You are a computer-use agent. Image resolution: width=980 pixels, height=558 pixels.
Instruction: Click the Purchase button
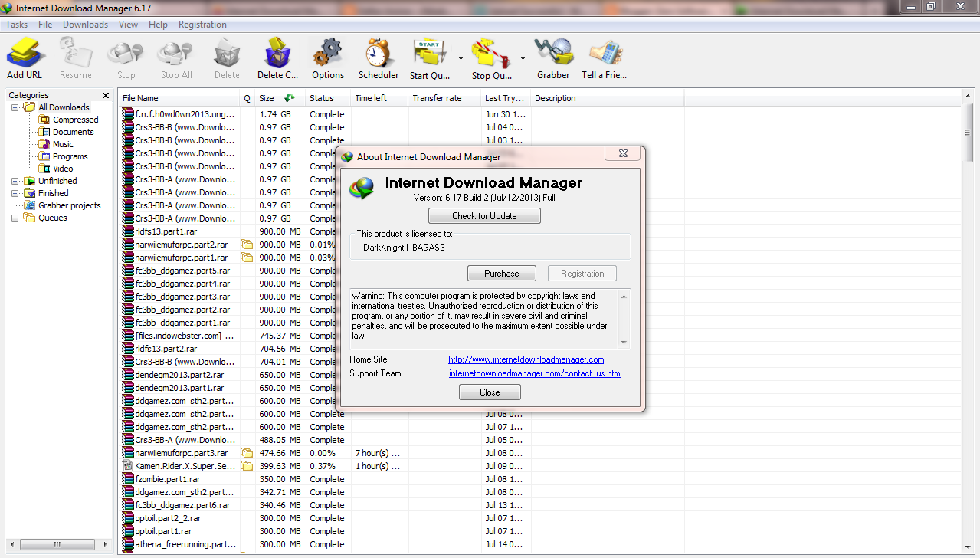point(502,274)
